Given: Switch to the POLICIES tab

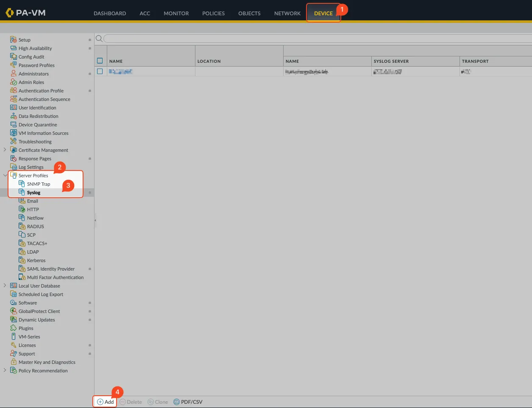Looking at the screenshot, I should click(213, 13).
